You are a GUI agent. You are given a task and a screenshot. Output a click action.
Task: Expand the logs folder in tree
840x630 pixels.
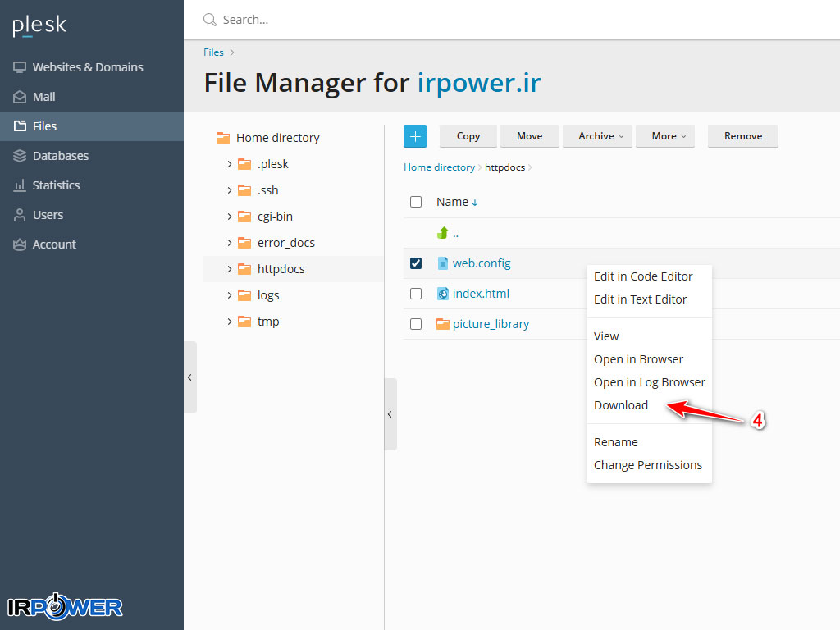[x=230, y=295]
